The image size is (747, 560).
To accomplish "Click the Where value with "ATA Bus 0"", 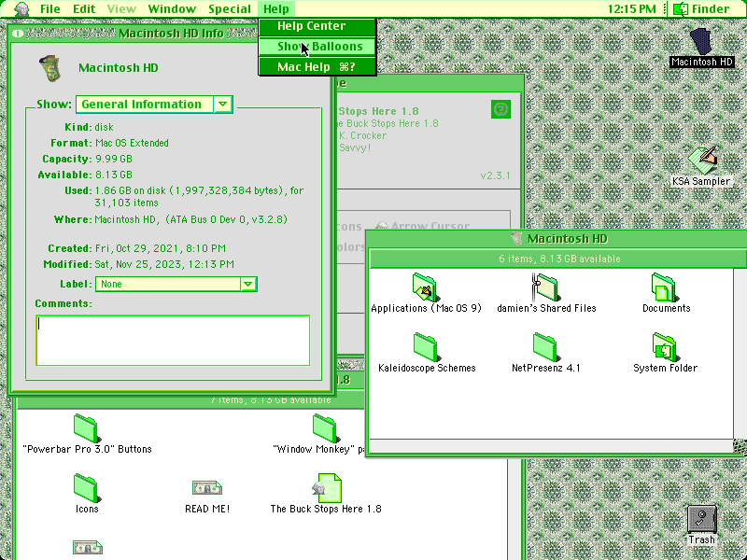I will tap(190, 219).
